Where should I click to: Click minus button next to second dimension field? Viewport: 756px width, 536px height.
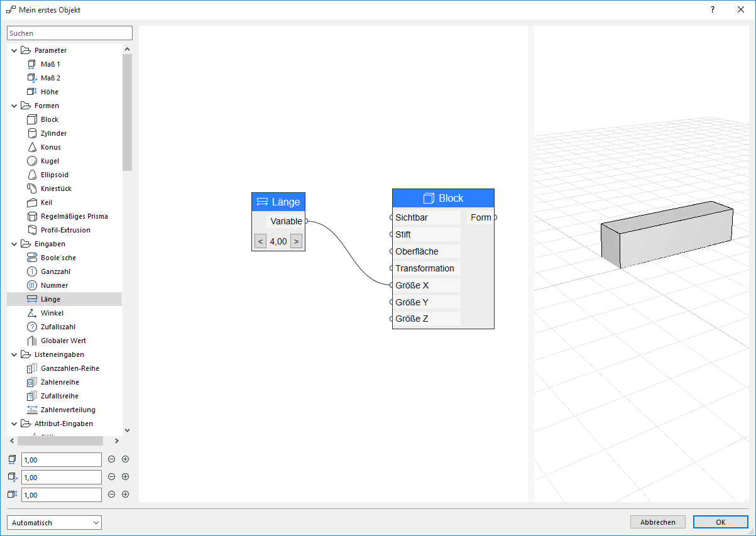(x=111, y=477)
